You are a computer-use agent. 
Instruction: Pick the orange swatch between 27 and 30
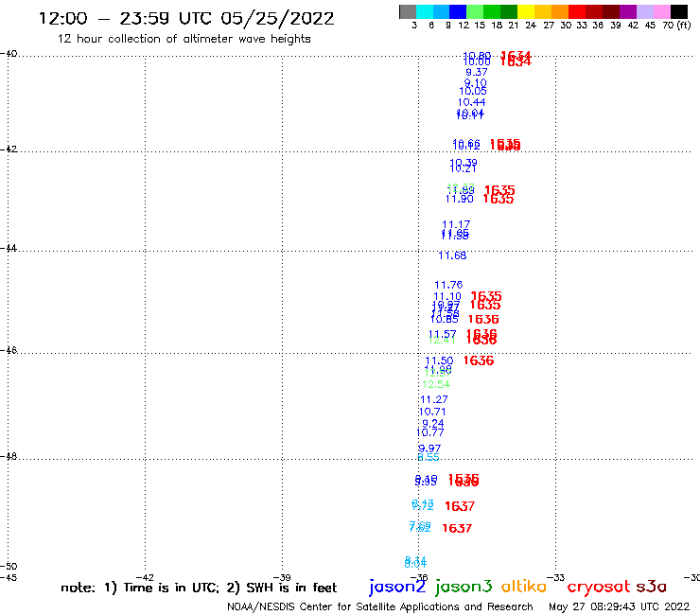coord(560,11)
